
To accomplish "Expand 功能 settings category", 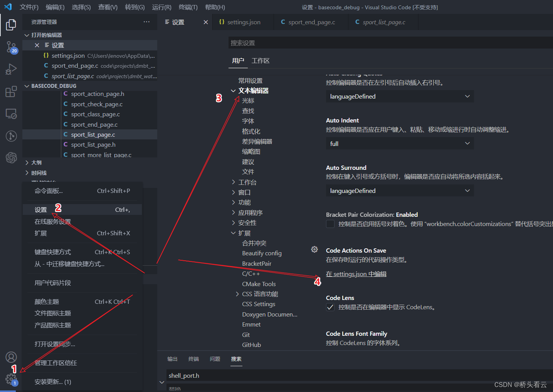I will click(233, 202).
